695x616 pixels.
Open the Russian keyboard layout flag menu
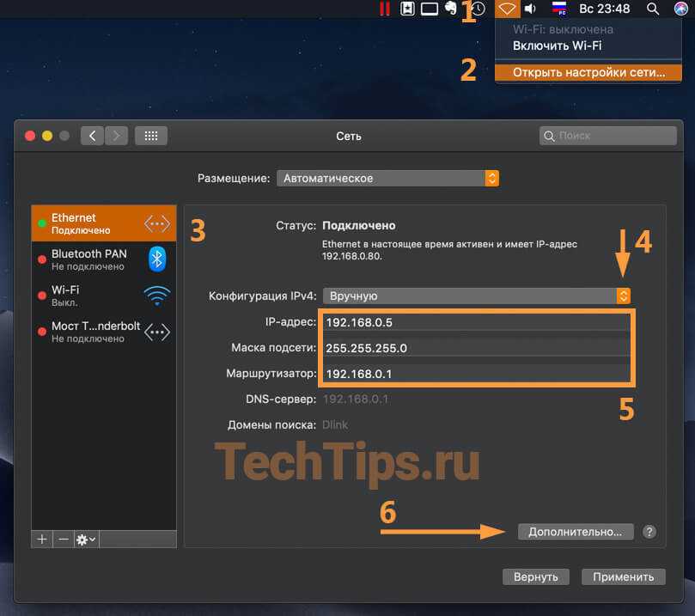[559, 9]
